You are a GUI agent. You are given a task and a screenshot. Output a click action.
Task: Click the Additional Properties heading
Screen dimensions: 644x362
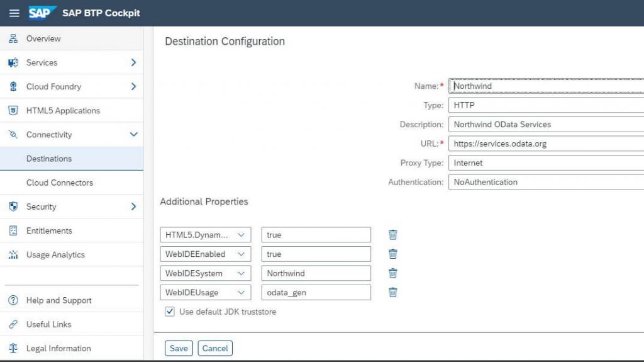(x=204, y=201)
